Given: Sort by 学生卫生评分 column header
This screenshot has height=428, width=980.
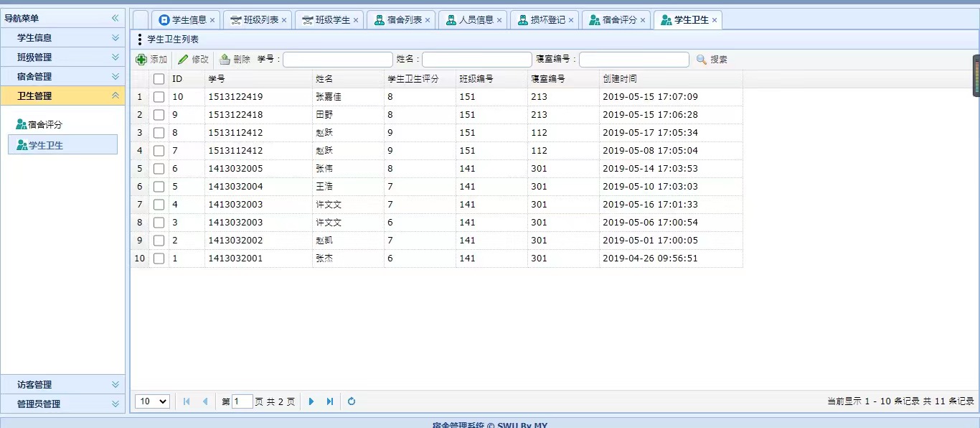Looking at the screenshot, I should 413,79.
